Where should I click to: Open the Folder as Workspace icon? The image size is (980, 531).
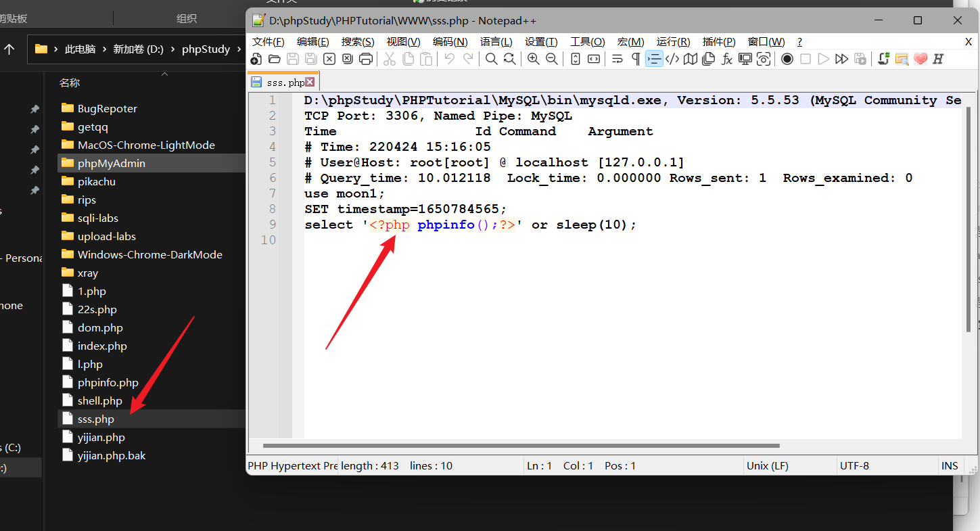click(745, 59)
